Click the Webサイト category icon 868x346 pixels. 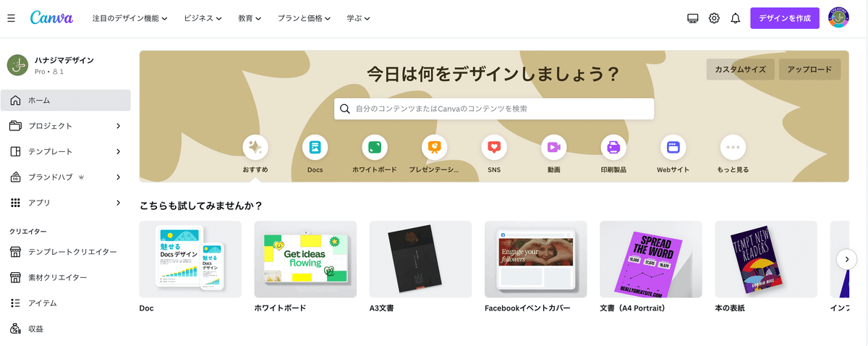673,147
